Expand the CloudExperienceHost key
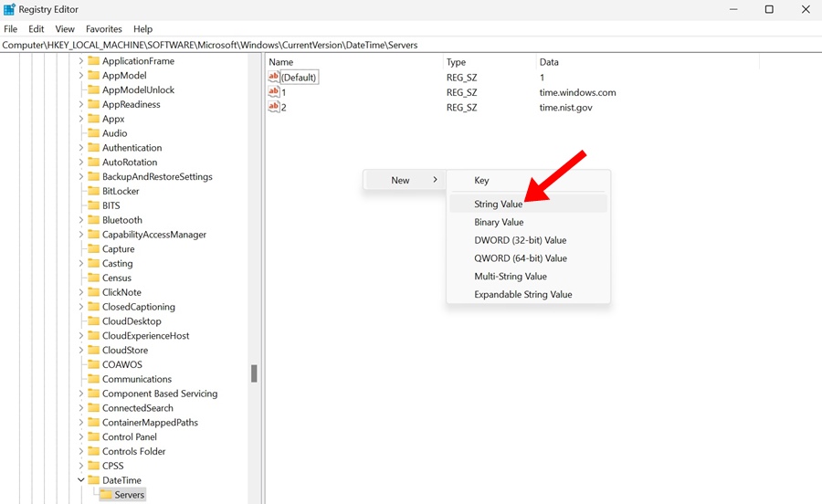Screen dimensions: 822x504 point(80,335)
